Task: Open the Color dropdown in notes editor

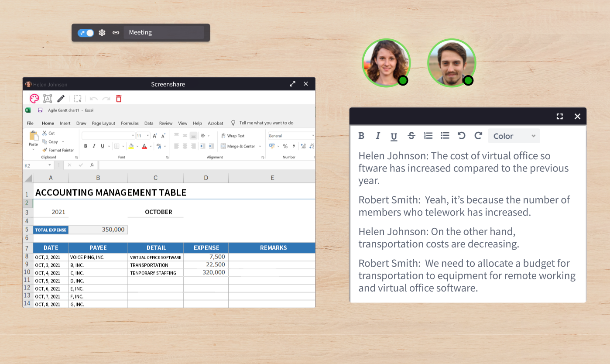Action: pyautogui.click(x=514, y=136)
